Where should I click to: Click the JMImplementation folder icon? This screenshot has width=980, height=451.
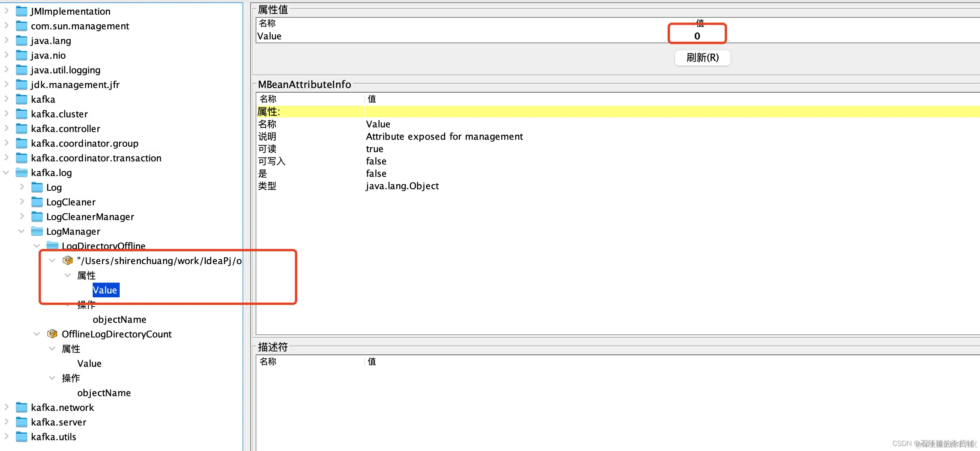21,11
